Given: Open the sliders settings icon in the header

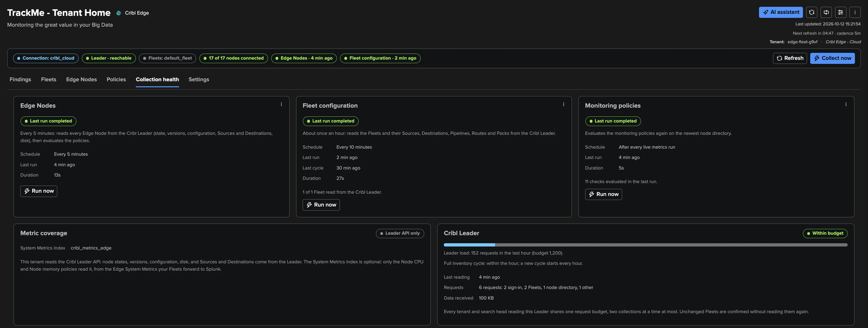Looking at the screenshot, I should coord(840,12).
